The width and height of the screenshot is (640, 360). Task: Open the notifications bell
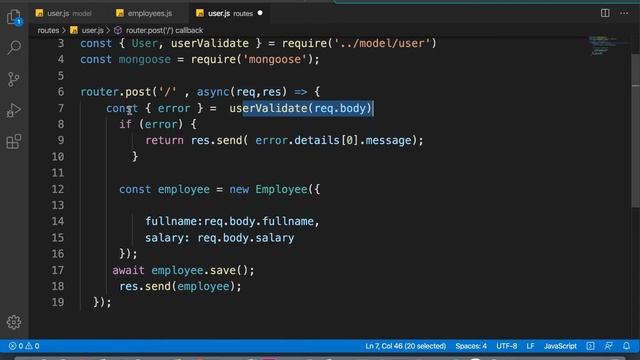pyautogui.click(x=626, y=346)
